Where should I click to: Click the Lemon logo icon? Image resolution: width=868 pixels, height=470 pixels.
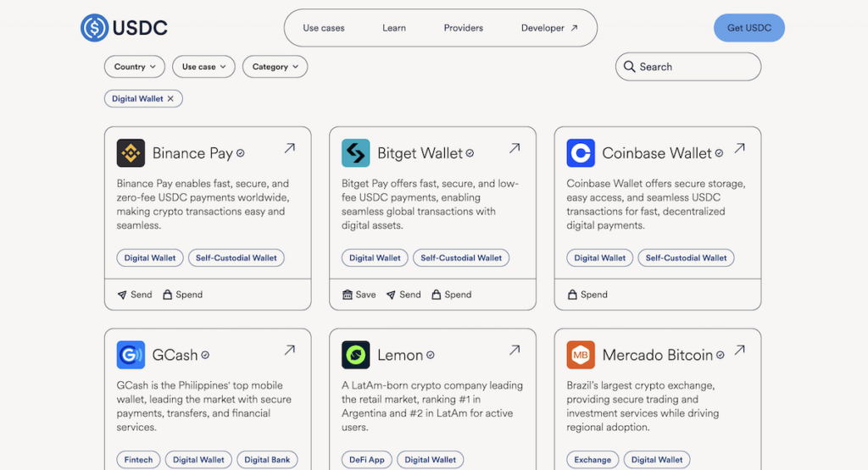(x=356, y=355)
